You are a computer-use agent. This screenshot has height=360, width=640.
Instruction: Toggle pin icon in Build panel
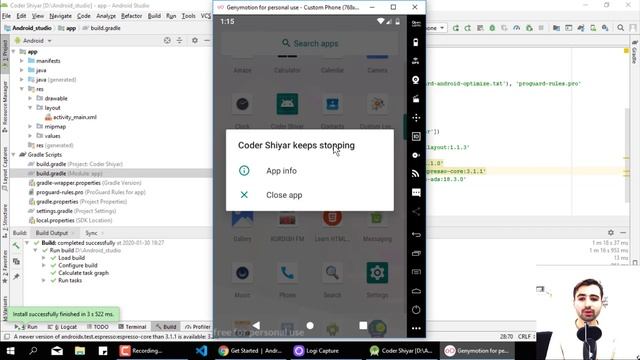(16, 277)
